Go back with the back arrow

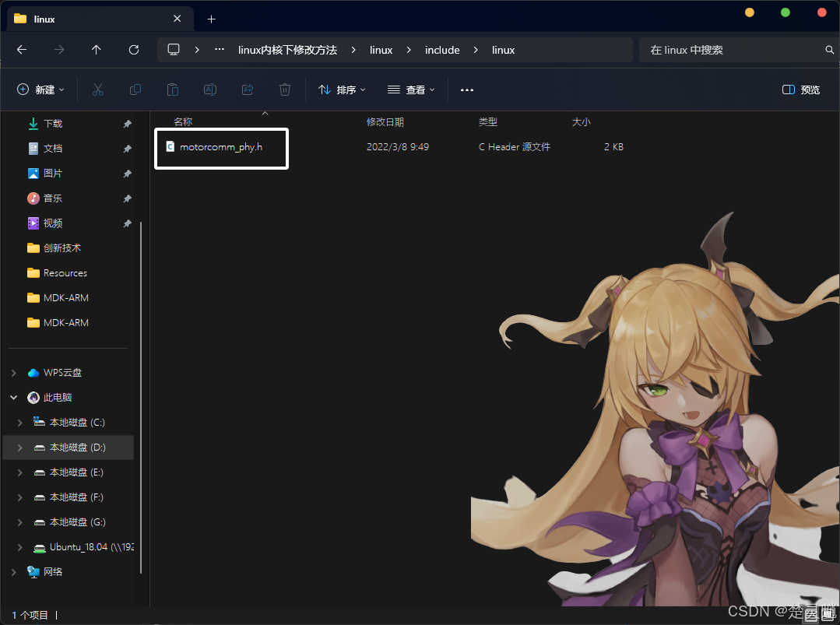[x=22, y=50]
